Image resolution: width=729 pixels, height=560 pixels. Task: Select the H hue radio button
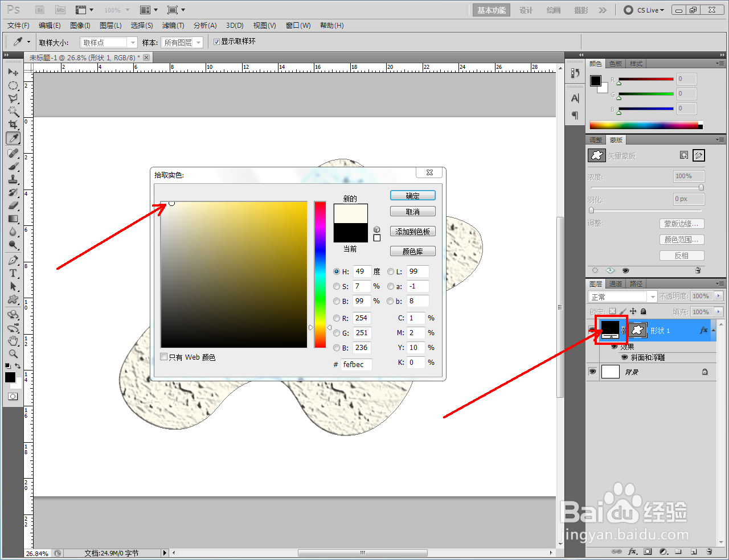point(337,271)
